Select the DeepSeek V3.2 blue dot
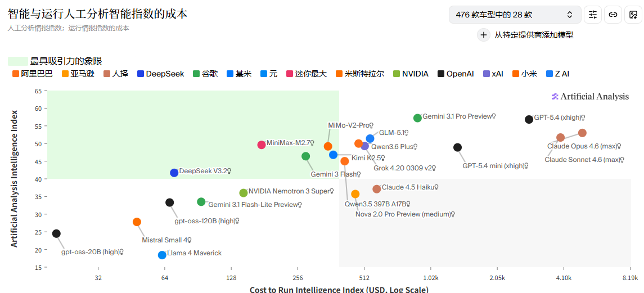This screenshot has width=644, height=293. pyautogui.click(x=174, y=173)
